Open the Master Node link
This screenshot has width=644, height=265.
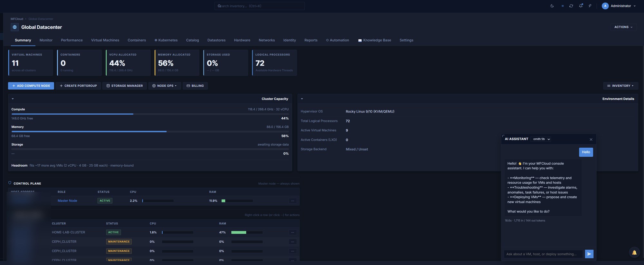(x=67, y=201)
